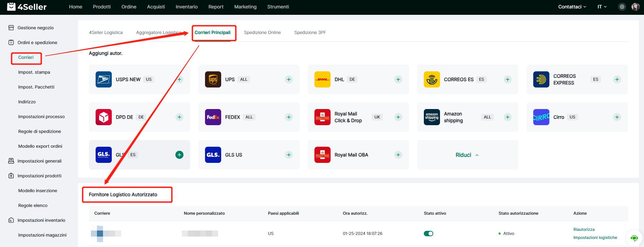This screenshot has height=247, width=644.
Task: Add the CORREOS EXPRESS plus icon
Action: click(617, 79)
